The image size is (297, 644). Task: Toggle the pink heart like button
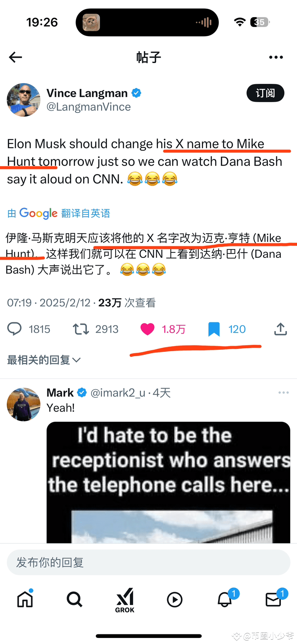point(147,329)
